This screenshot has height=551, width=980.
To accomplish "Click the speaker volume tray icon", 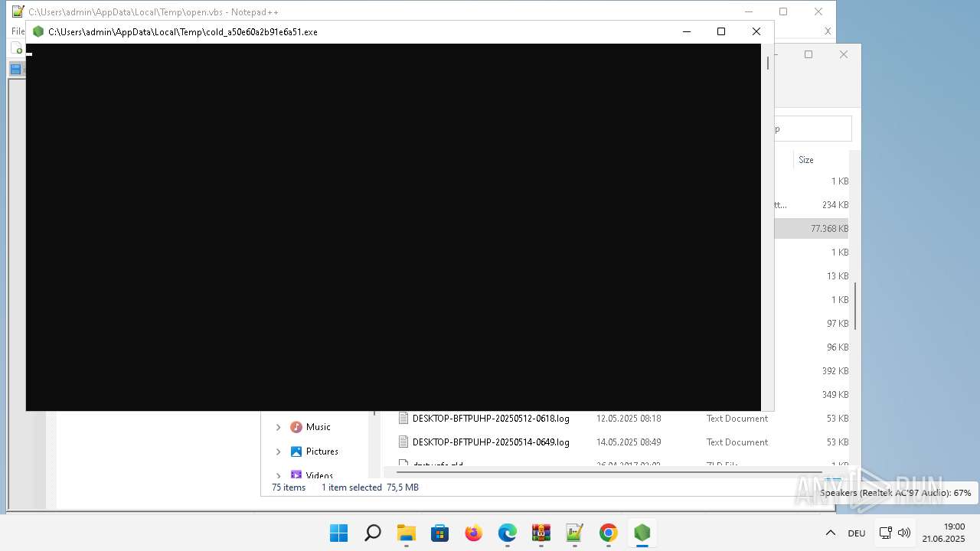I will pyautogui.click(x=904, y=533).
